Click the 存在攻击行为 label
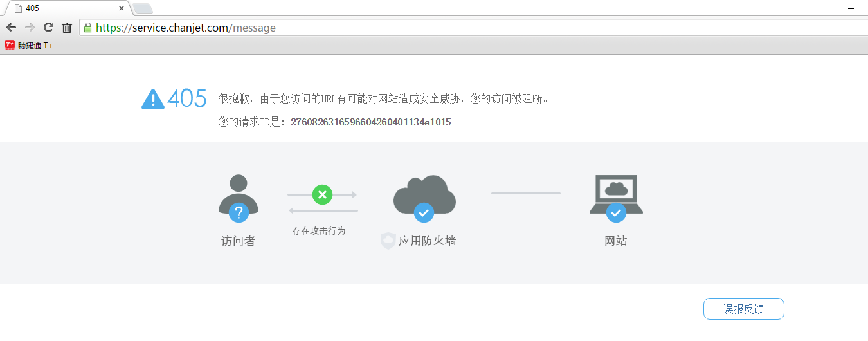The image size is (868, 341). click(x=319, y=230)
